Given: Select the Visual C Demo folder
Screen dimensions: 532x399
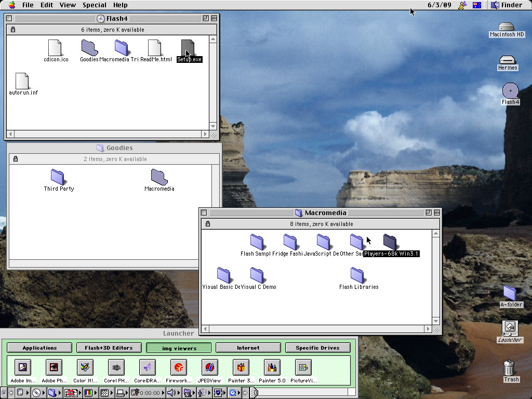Looking at the screenshot, I should [x=257, y=275].
